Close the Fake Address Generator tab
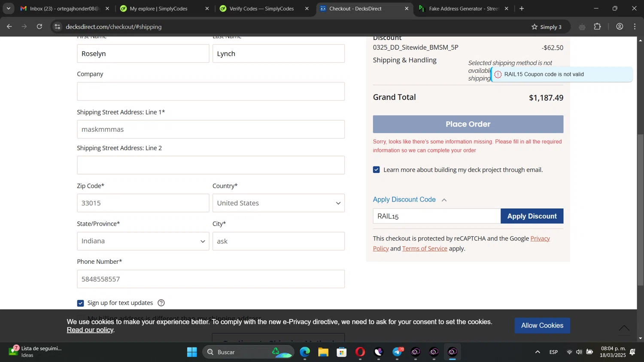 506,9
